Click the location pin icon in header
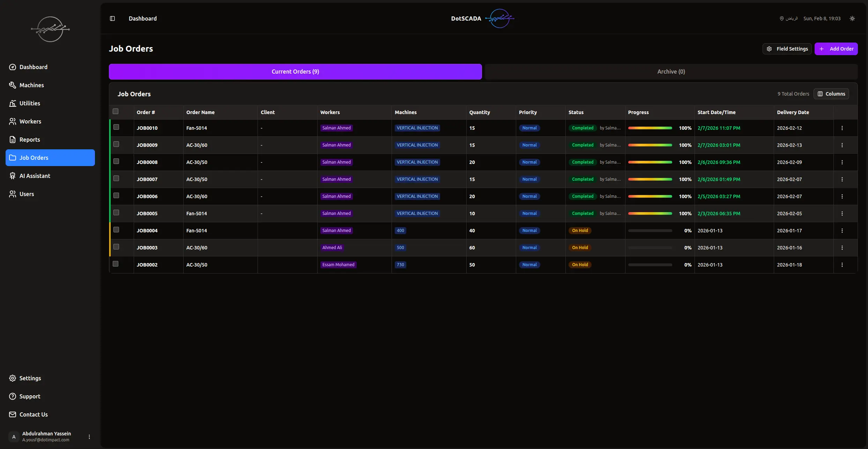 pyautogui.click(x=781, y=18)
